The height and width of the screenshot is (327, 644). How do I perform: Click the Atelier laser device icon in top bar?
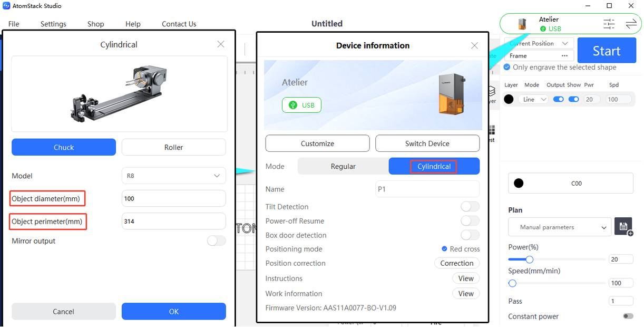point(522,24)
